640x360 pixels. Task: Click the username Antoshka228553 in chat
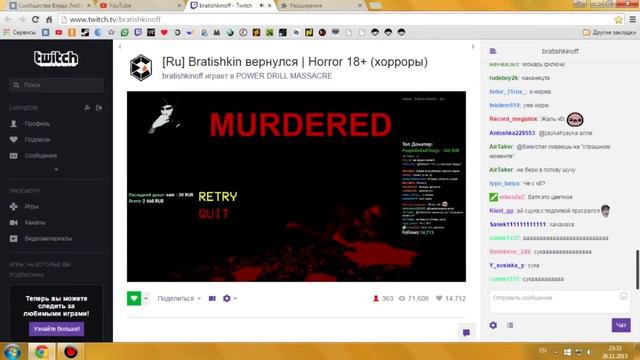tap(512, 133)
